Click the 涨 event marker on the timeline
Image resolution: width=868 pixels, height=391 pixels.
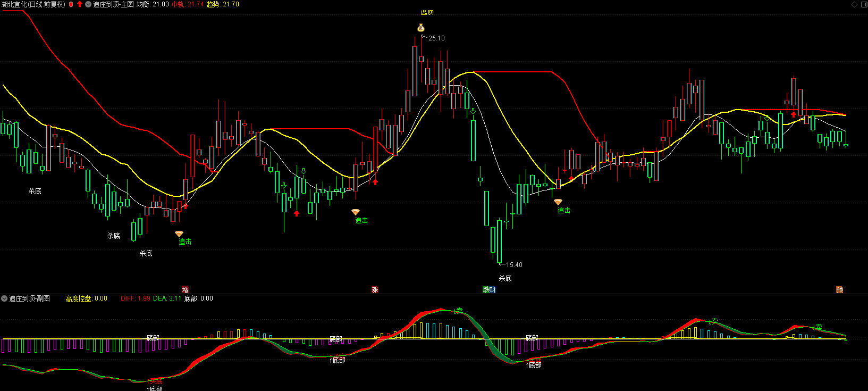[x=375, y=289]
